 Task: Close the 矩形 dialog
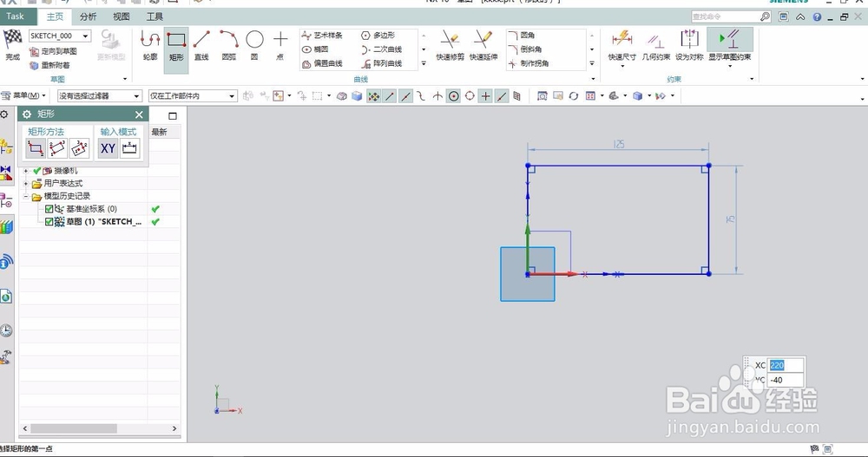(x=139, y=114)
